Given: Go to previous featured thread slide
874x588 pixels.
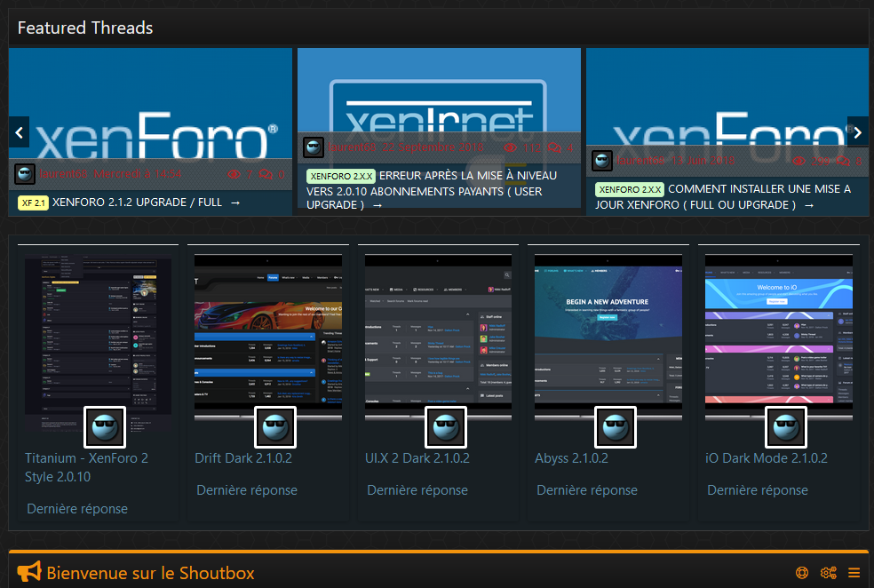Looking at the screenshot, I should (x=19, y=132).
